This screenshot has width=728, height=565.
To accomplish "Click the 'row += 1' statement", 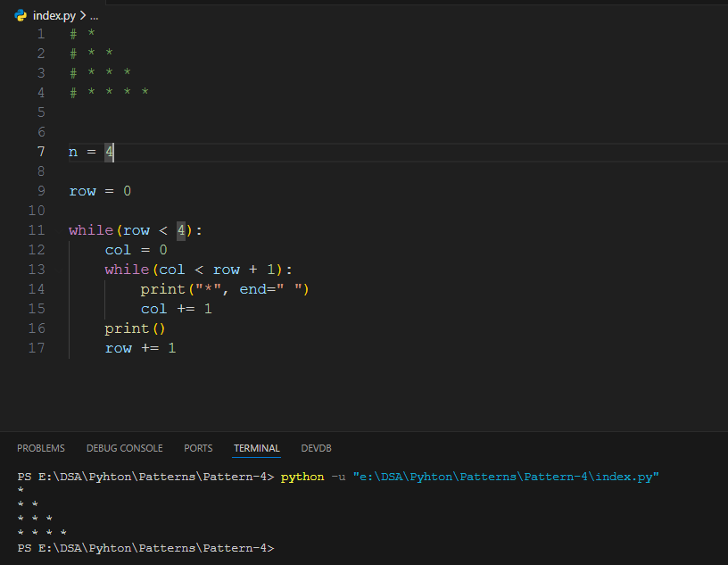I will click(x=140, y=348).
